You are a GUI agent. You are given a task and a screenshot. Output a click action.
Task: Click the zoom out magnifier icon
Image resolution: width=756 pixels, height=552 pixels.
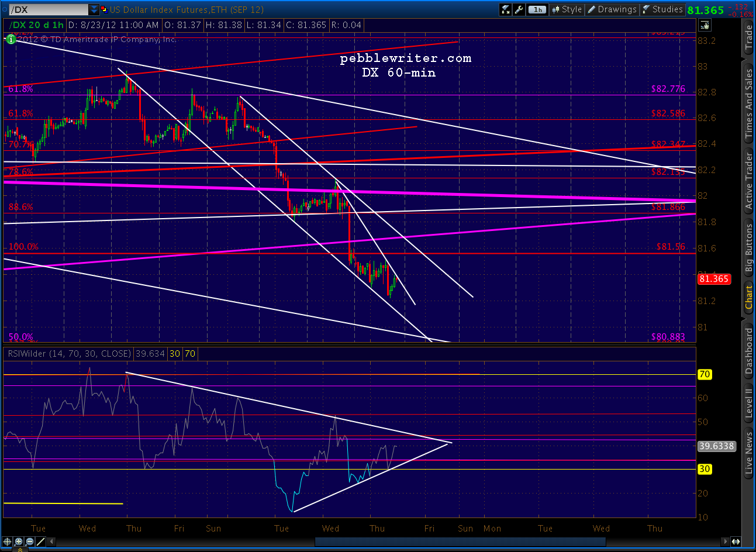click(30, 541)
